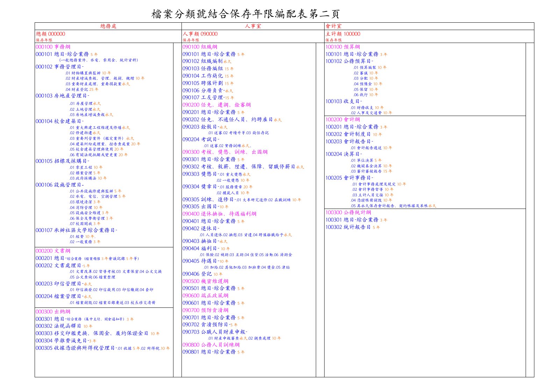The height and width of the screenshot is (392, 555).
Task: Click the '090404 福利目' line
Action: pyautogui.click(x=206, y=248)
